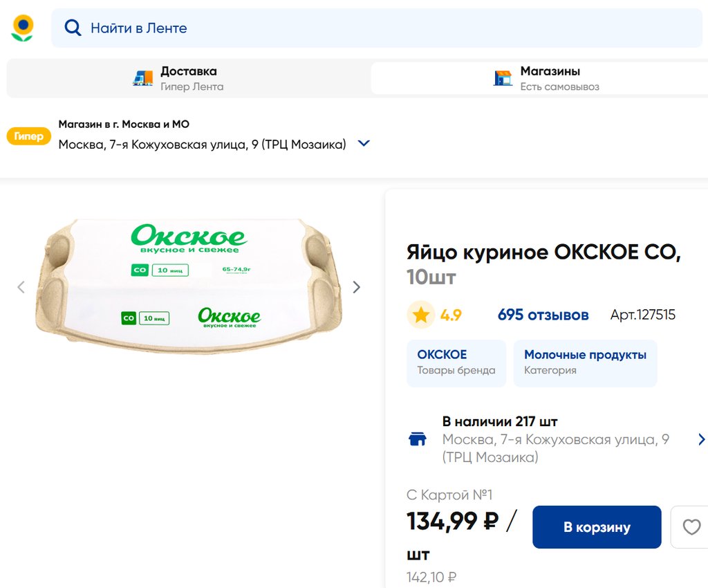Add eggs to cart with В корзину
This screenshot has height=588, width=708.
tap(596, 527)
